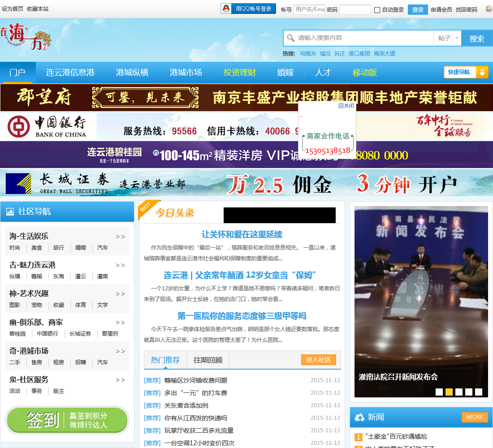Click hot search term 电瓶车
The width and height of the screenshot is (493, 448).
pos(308,54)
